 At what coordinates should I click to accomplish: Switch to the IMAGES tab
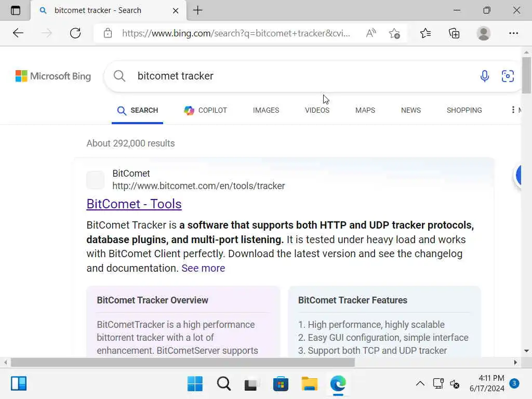pyautogui.click(x=266, y=110)
